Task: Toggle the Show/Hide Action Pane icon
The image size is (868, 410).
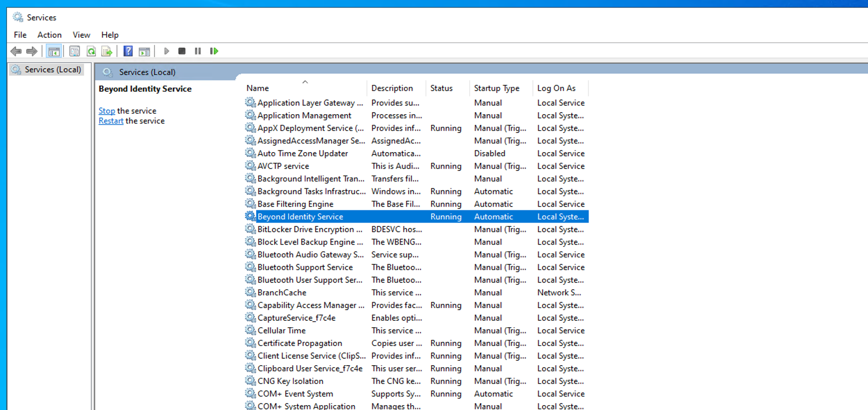Action: [144, 51]
